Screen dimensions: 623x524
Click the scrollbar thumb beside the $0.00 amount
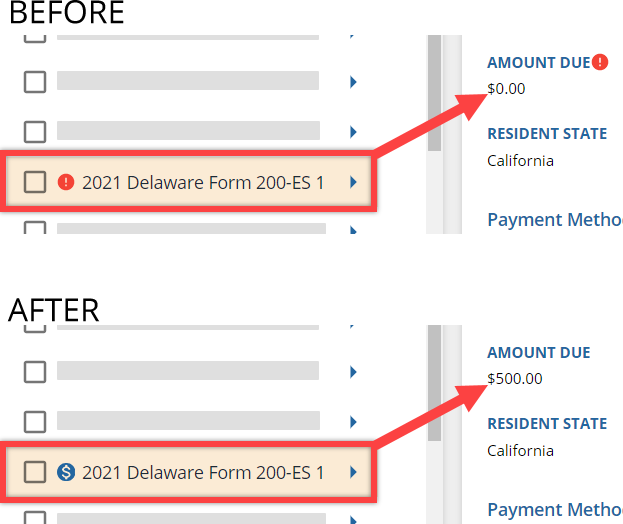coord(434,95)
